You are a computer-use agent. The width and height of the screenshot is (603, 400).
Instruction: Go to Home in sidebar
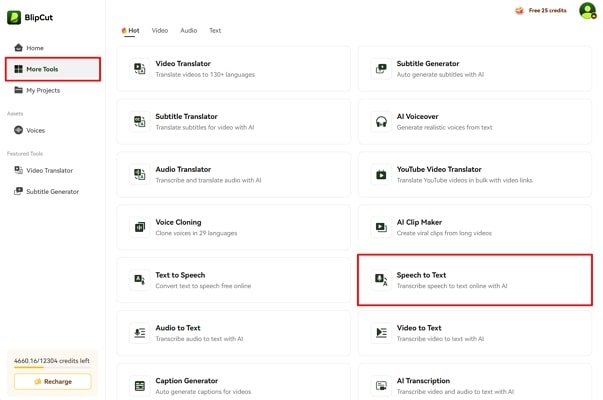pyautogui.click(x=34, y=48)
